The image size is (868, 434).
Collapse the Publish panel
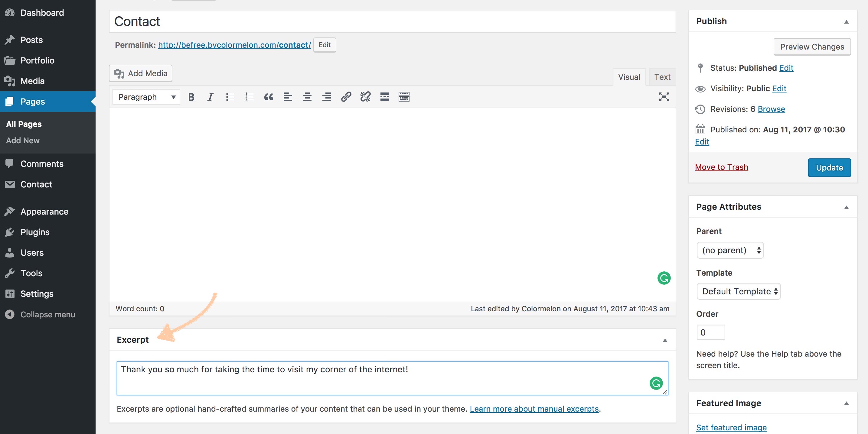(846, 22)
